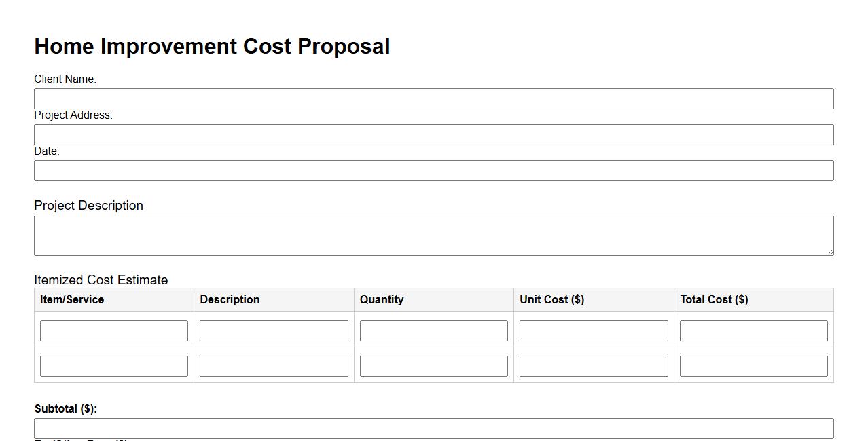Focus first row Quantity field
The height and width of the screenshot is (441, 868).
coord(434,330)
